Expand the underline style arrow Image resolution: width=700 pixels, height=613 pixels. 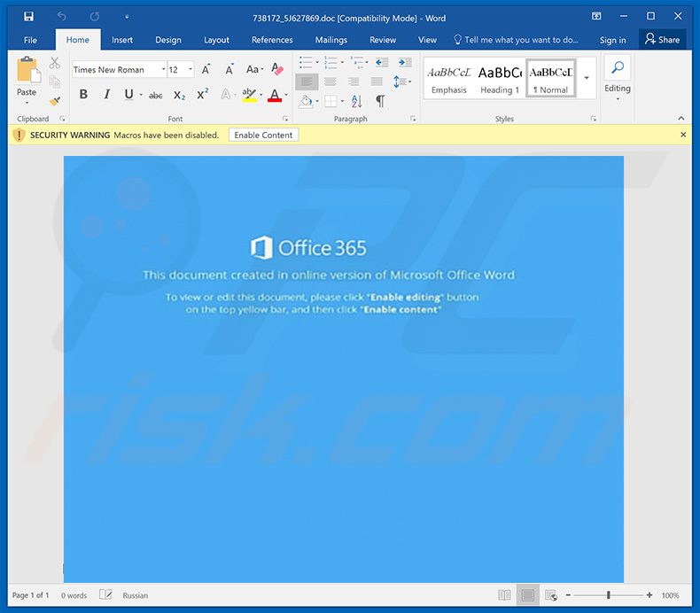pos(141,95)
